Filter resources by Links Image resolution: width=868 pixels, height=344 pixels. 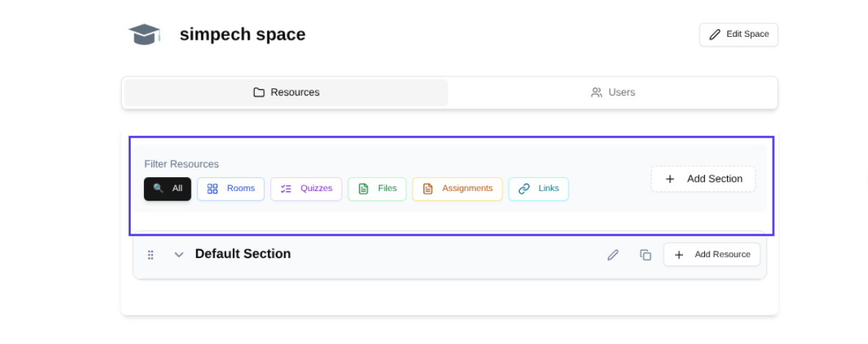pos(538,189)
